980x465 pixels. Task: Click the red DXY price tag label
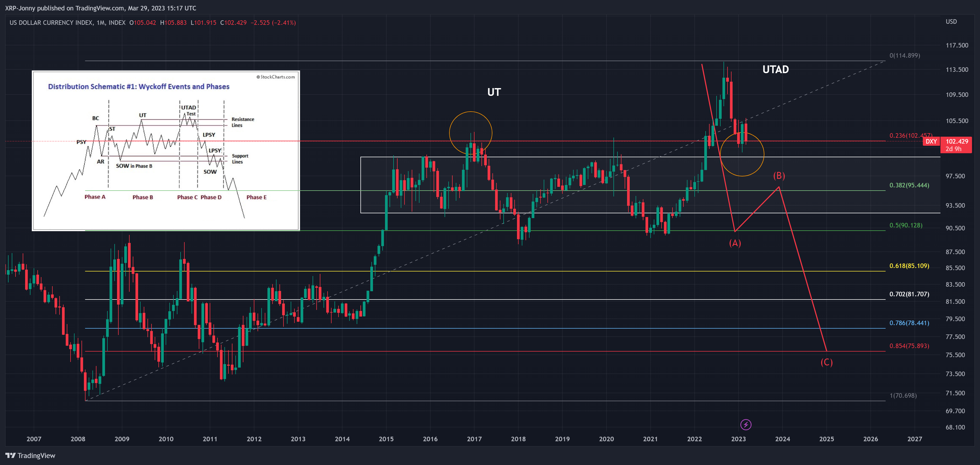coord(931,141)
